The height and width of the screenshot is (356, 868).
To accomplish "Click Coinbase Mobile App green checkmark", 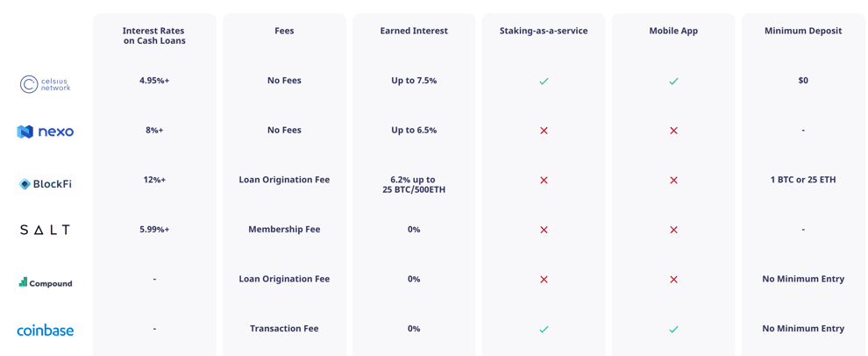I will click(673, 329).
